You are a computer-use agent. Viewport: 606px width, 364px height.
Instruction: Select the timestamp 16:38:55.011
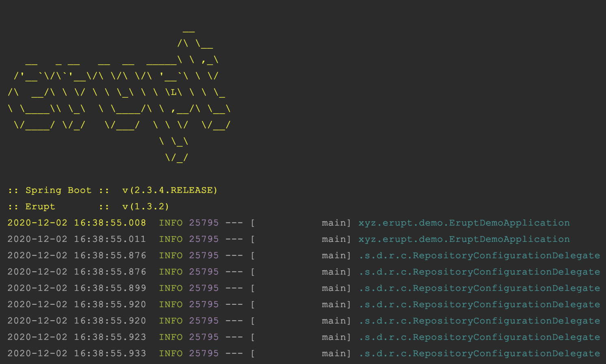[x=110, y=239]
